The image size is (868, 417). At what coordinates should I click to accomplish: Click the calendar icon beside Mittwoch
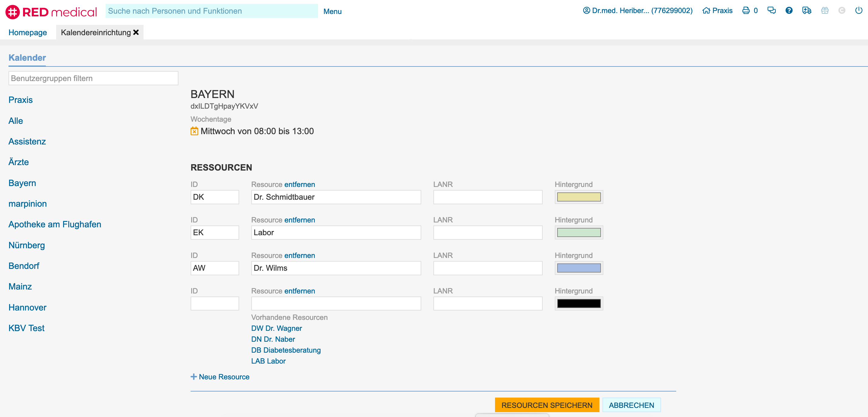(194, 131)
